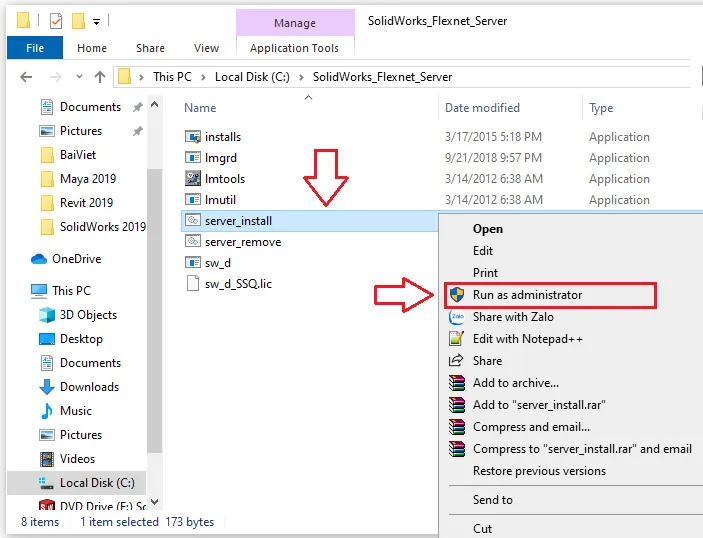Click the Share arrow icon in context menu
Image resolution: width=703 pixels, height=538 pixels.
(456, 360)
